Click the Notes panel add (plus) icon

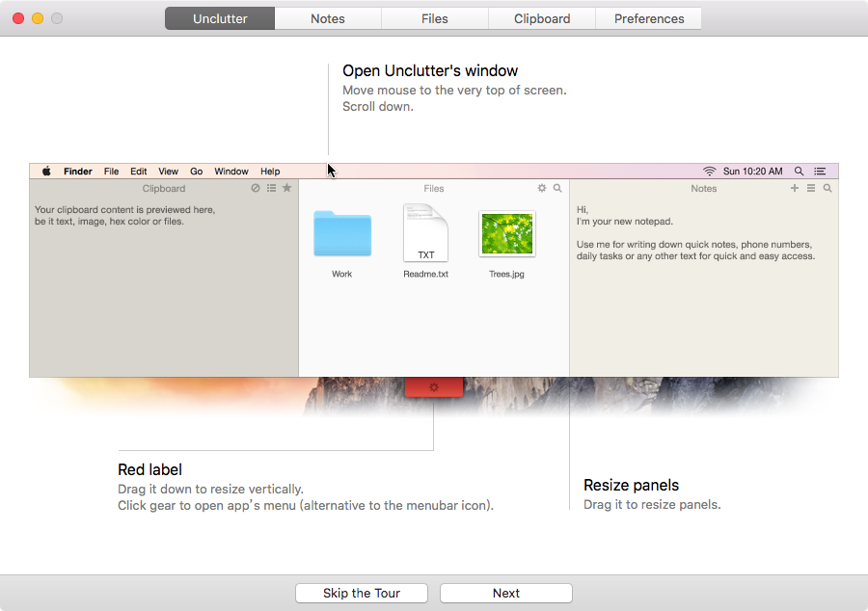pos(795,188)
